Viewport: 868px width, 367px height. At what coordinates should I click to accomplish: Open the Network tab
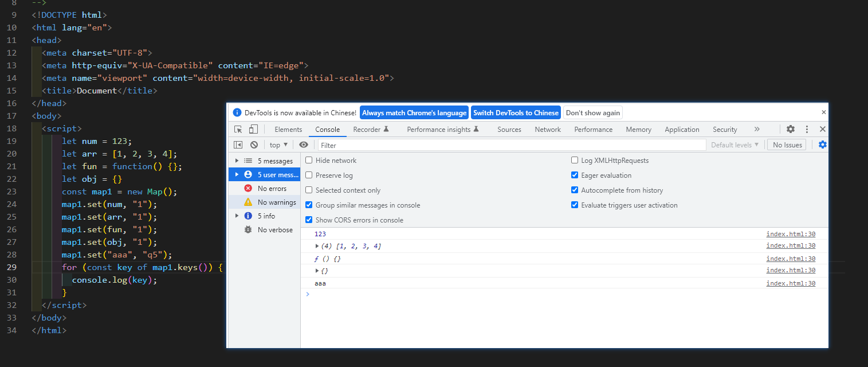tap(548, 130)
